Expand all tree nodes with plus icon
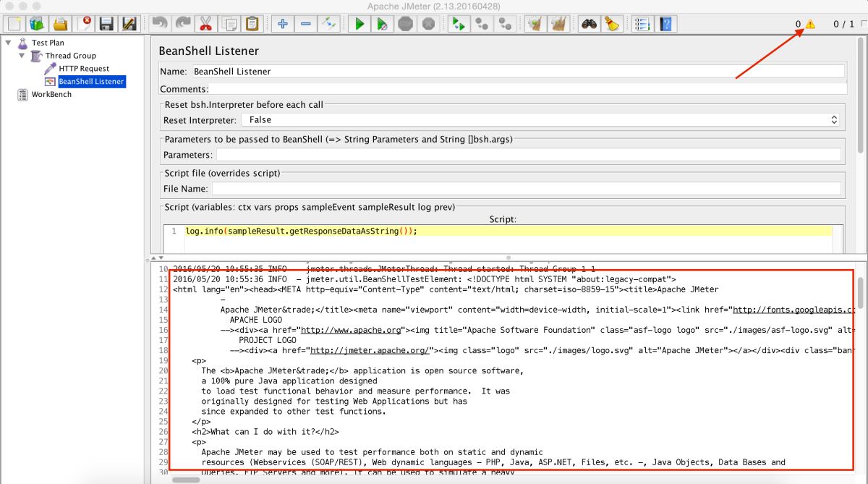 pyautogui.click(x=282, y=24)
